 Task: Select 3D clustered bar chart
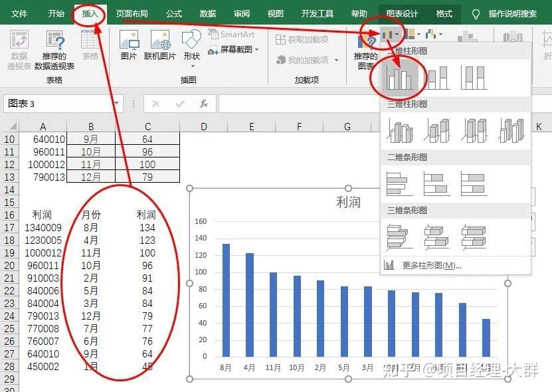[400, 237]
